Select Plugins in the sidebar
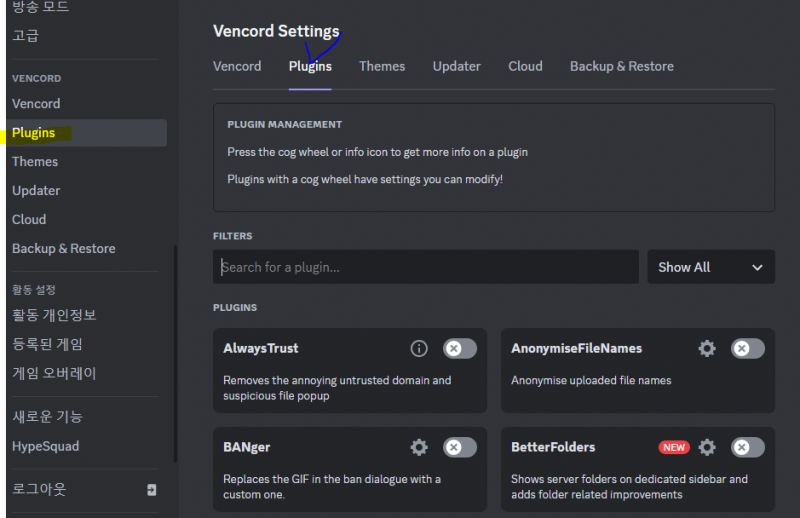 [x=87, y=133]
